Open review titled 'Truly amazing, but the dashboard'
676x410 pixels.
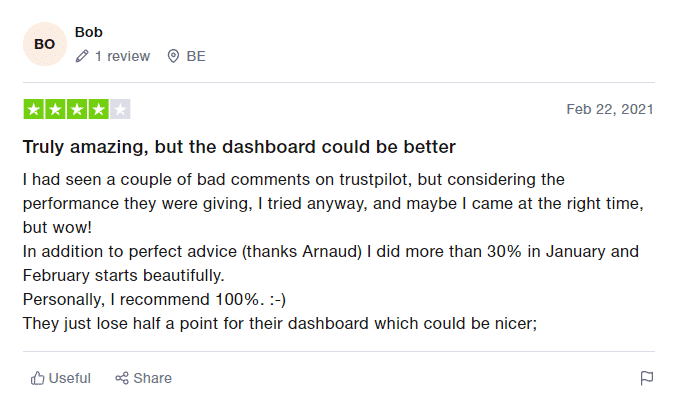coord(239,147)
